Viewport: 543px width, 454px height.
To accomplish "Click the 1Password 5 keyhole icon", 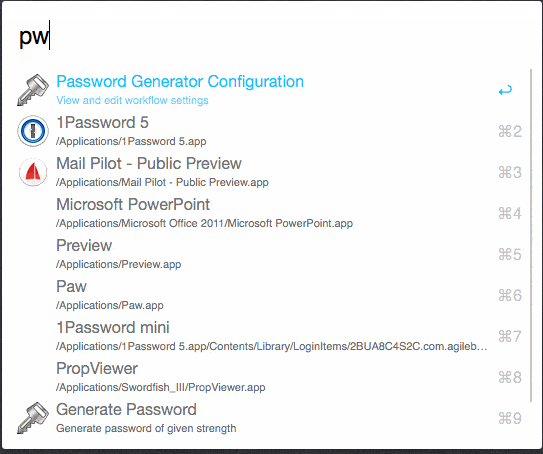I will point(33,131).
